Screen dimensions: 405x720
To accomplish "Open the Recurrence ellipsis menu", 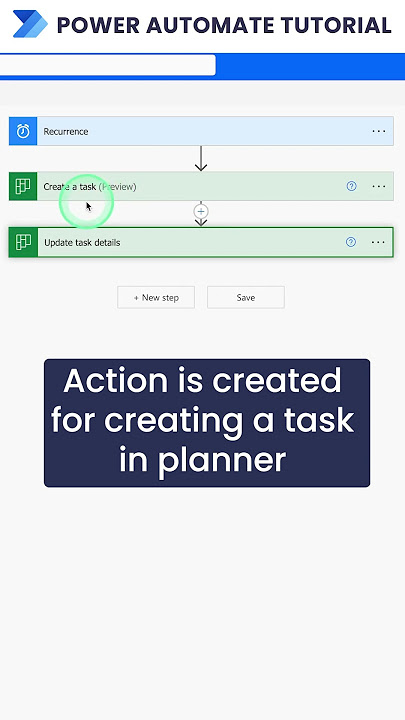I will pyautogui.click(x=379, y=131).
